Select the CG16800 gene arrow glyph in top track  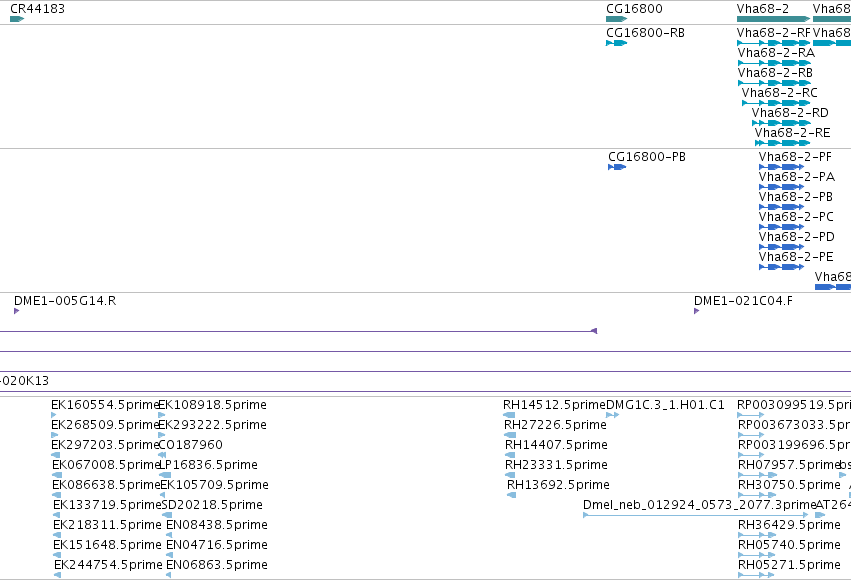[x=617, y=19]
